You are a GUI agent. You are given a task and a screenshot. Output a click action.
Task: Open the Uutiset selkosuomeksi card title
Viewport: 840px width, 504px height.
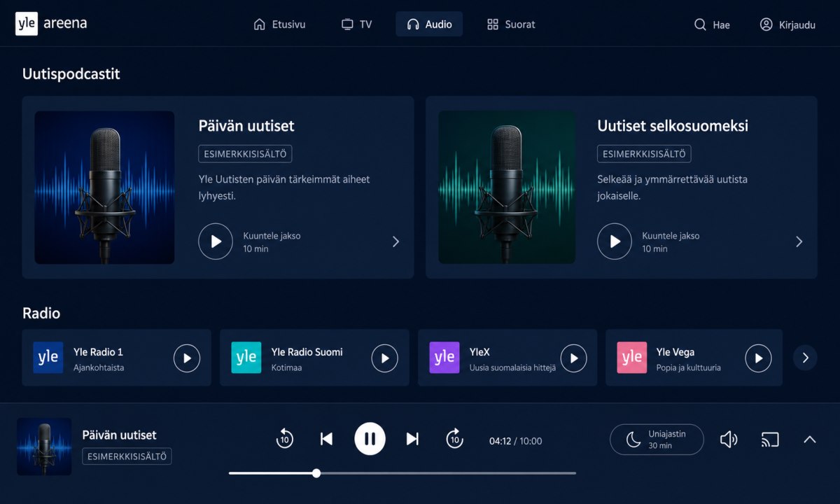pyautogui.click(x=673, y=126)
